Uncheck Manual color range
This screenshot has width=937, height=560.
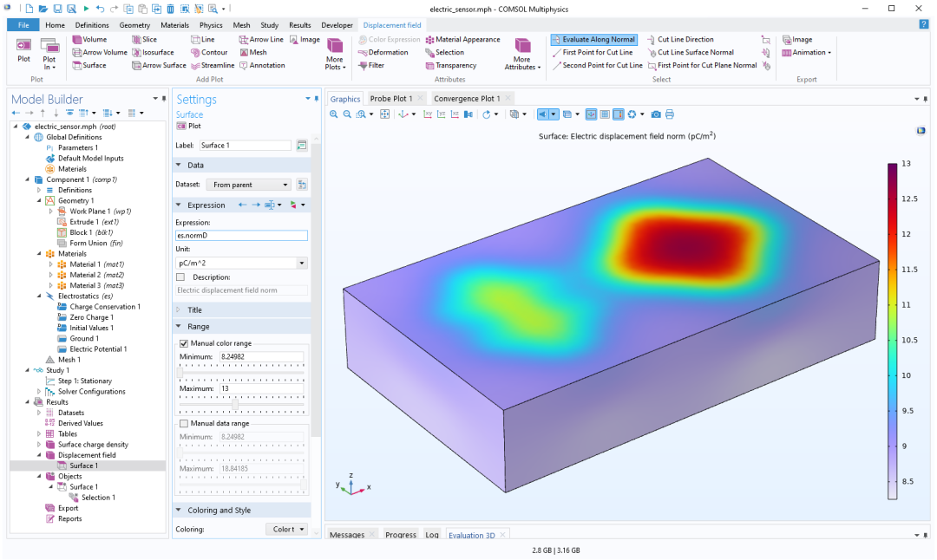click(x=183, y=343)
